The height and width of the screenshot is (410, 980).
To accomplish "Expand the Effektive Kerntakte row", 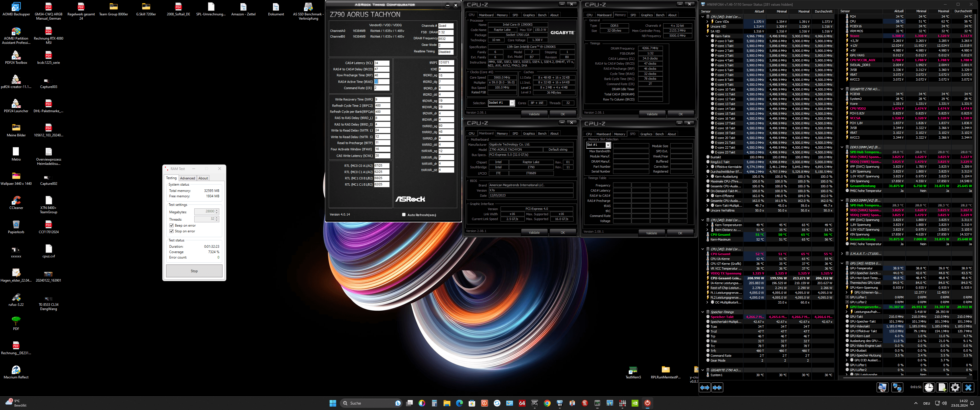I will coord(708,167).
